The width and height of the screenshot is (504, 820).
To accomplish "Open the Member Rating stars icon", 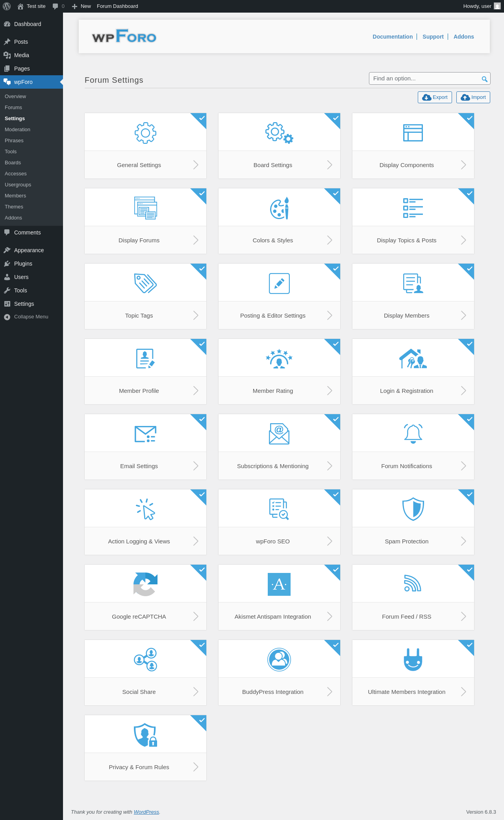I will (x=279, y=359).
